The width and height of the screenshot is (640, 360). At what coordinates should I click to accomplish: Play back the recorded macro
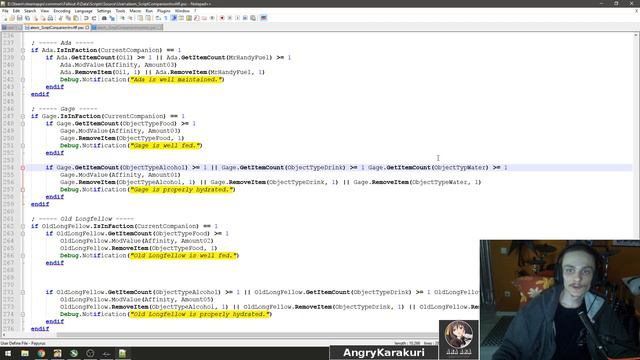[238, 18]
